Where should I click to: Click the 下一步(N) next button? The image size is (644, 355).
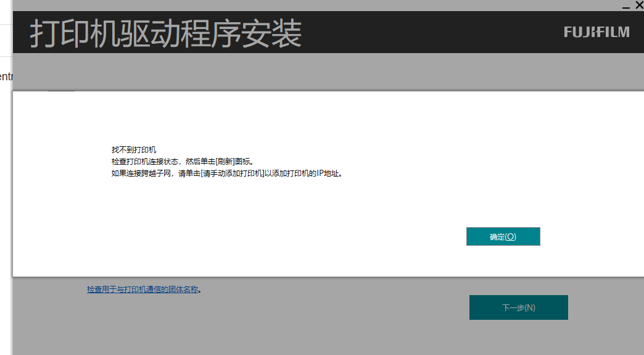[x=519, y=307]
